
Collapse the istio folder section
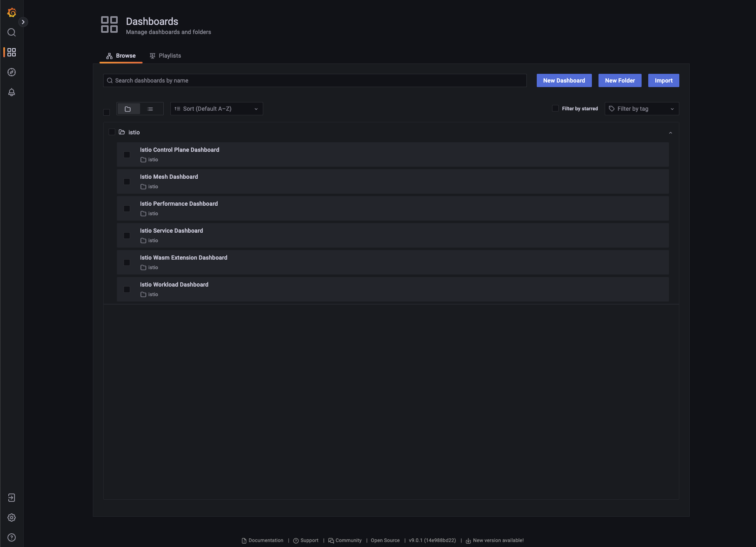coord(670,133)
